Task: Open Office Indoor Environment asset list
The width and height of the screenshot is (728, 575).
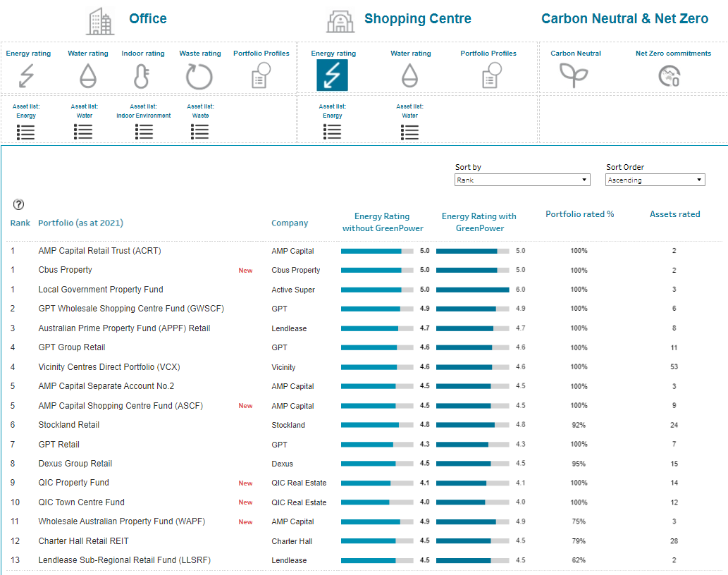Action: pos(144,131)
